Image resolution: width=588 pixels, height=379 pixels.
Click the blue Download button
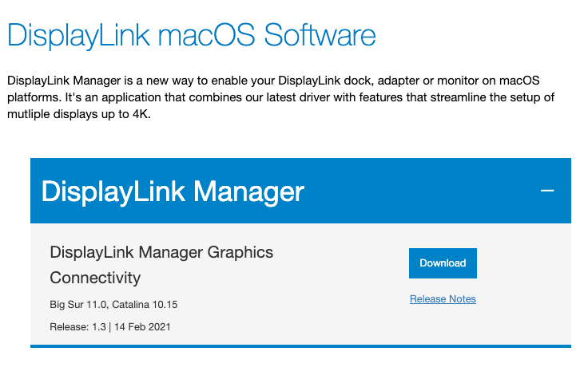(x=443, y=263)
